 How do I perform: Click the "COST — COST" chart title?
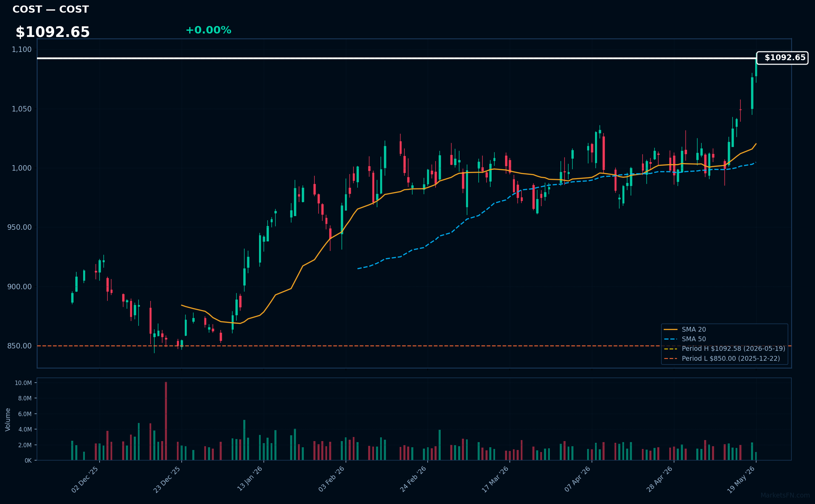[x=51, y=9]
